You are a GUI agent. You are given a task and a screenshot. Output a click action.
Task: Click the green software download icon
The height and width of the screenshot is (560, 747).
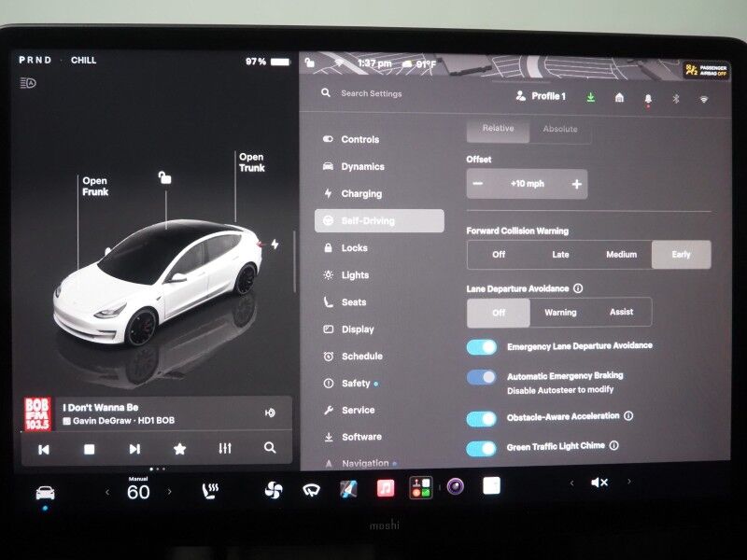pos(591,98)
